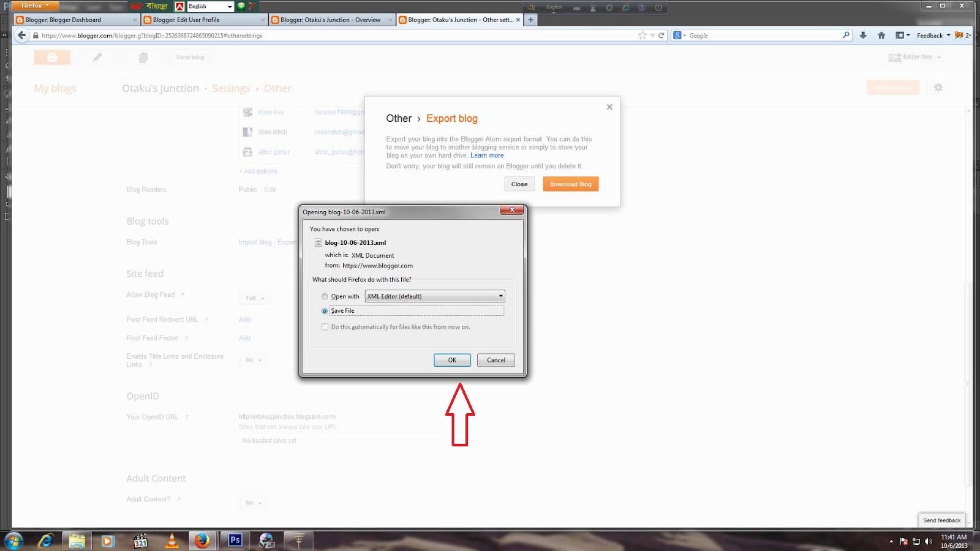Screen dimensions: 980x551
Task: Show hidden system tray icons arrow
Action: coord(891,541)
